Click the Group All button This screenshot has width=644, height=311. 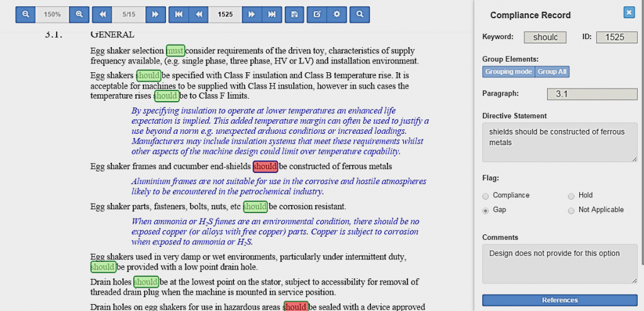click(x=552, y=72)
